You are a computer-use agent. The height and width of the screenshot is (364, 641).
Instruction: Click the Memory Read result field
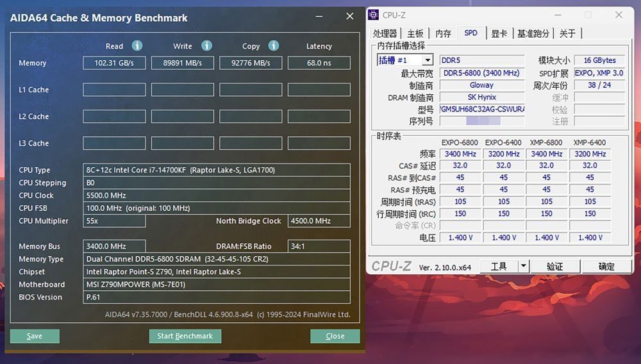click(114, 63)
